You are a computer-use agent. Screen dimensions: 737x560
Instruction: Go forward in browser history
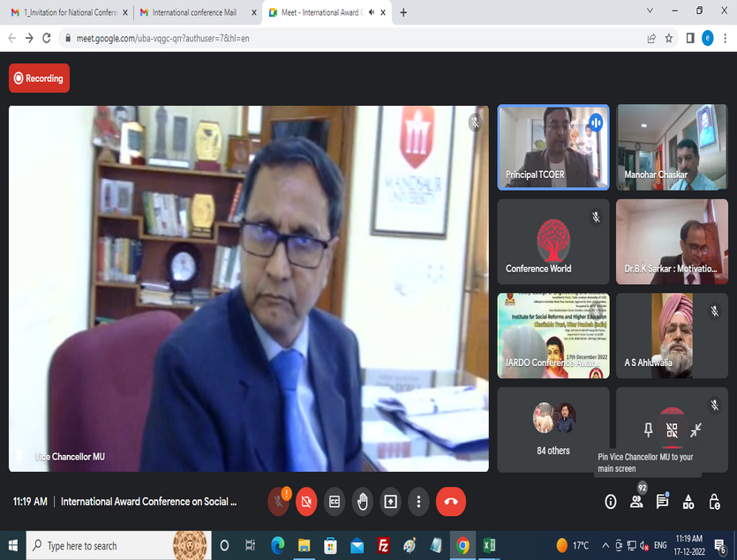[x=29, y=38]
